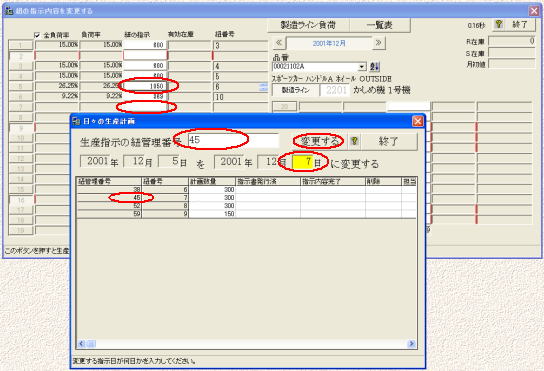Select grid row with 紐管理番号 38

click(246, 189)
